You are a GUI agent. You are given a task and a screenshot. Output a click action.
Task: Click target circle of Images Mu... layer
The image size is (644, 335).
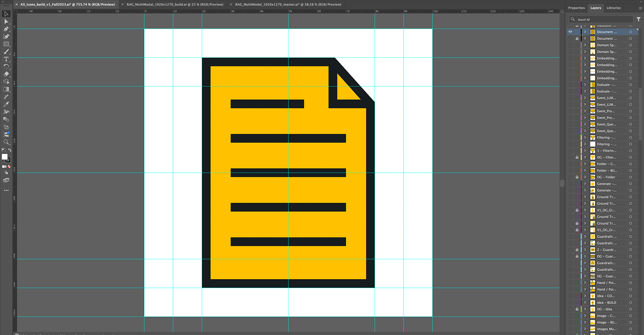630,329
